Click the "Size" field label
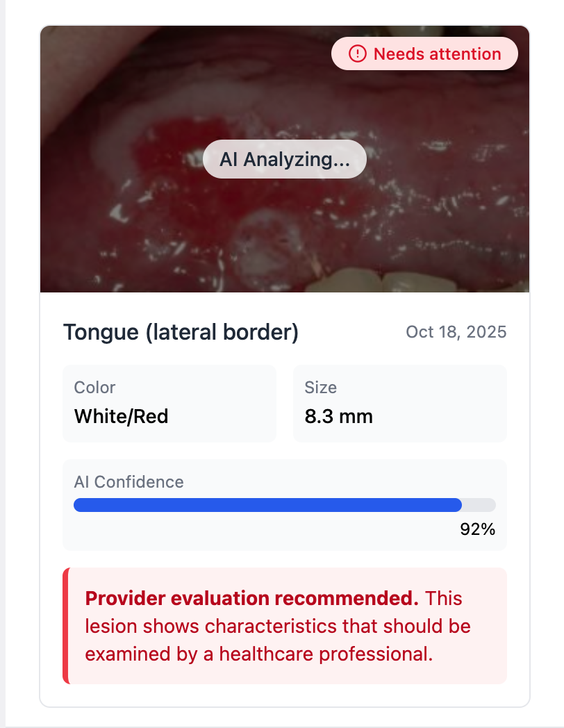This screenshot has width=564, height=728. pyautogui.click(x=320, y=388)
